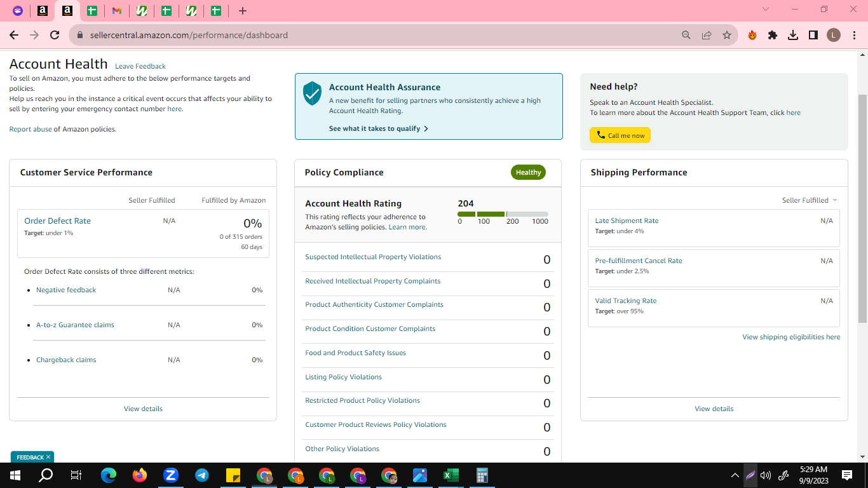
Task: Open a new browser tab with plus
Action: (243, 11)
